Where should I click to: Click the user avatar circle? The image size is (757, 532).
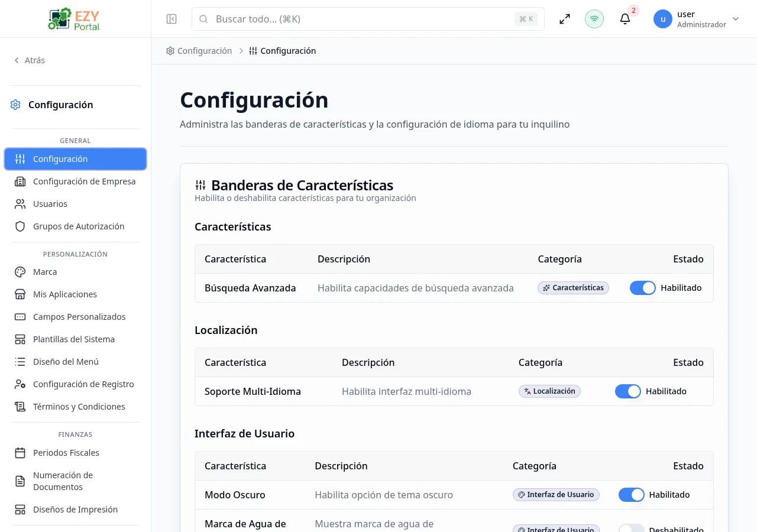pyautogui.click(x=663, y=19)
